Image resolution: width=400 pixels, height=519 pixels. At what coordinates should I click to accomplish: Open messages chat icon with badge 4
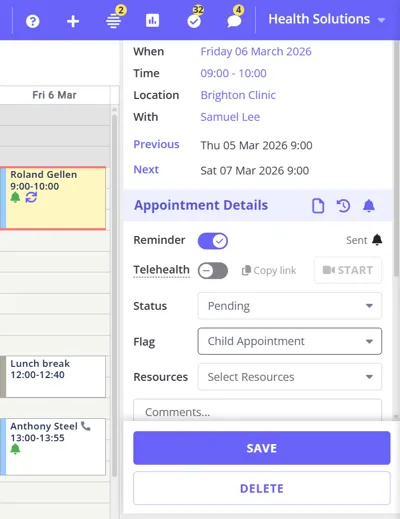point(234,22)
